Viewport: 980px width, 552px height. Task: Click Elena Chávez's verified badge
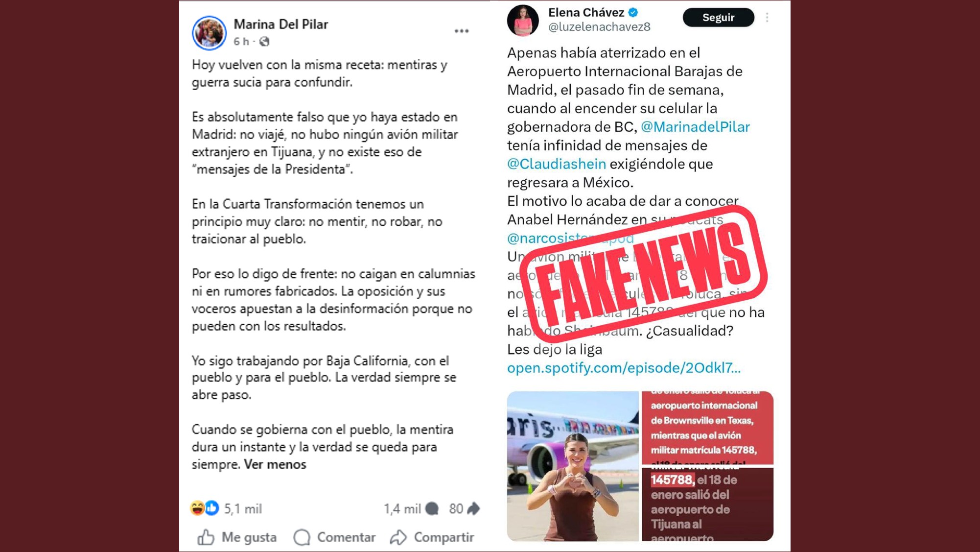633,12
